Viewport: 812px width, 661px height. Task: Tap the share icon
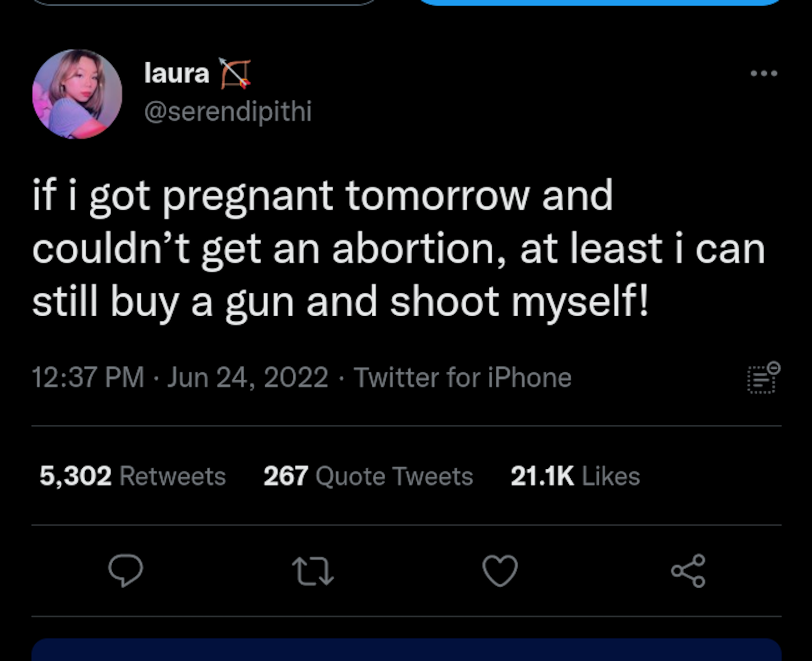point(688,570)
